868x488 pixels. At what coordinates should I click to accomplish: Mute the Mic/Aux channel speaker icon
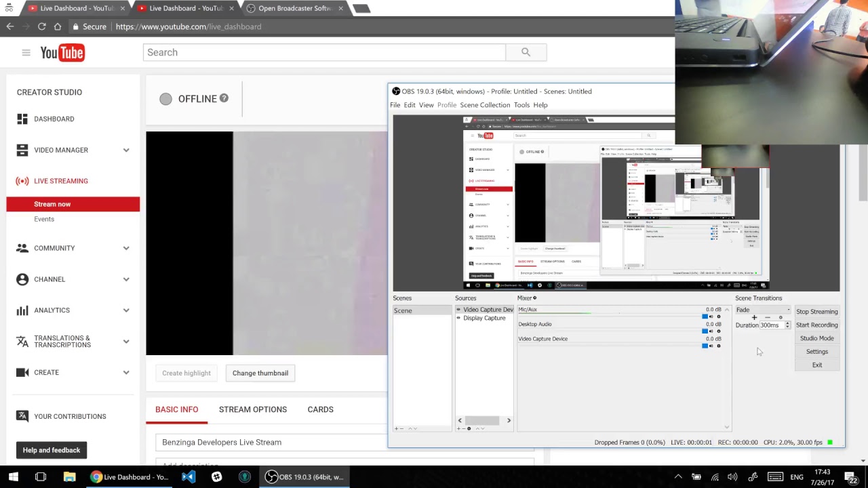[x=711, y=317]
